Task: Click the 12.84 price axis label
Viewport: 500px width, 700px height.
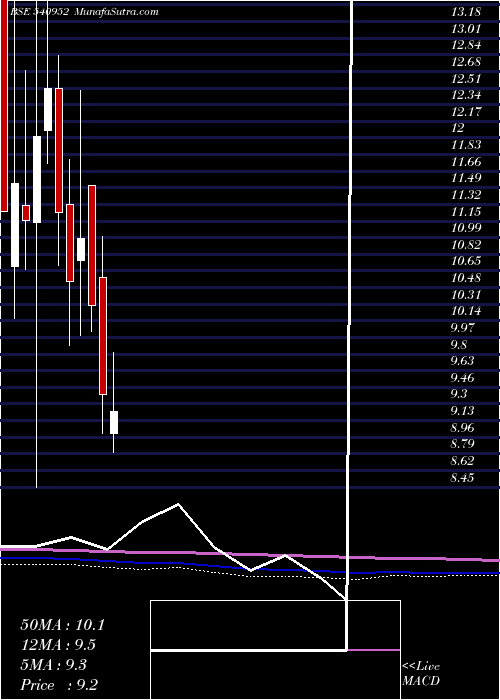Action: click(466, 45)
